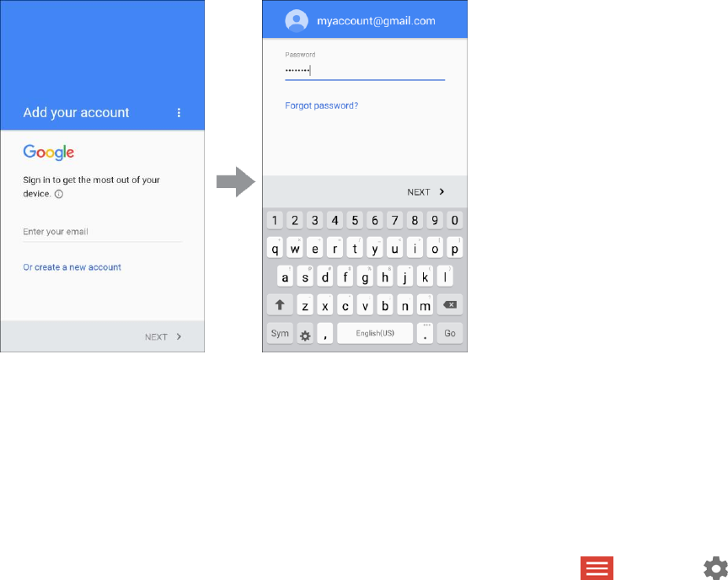The image size is (728, 580).
Task: Click 'Or create a new account' link
Action: [x=72, y=267]
